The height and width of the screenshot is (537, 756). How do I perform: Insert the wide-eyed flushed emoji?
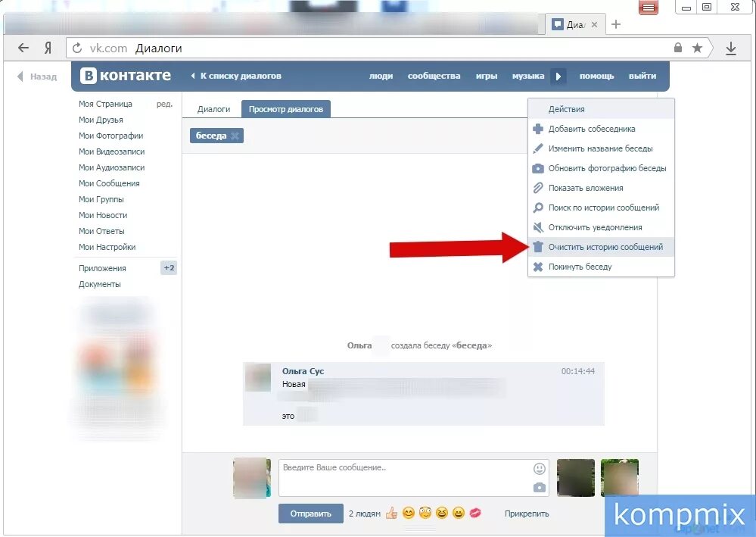pyautogui.click(x=425, y=513)
